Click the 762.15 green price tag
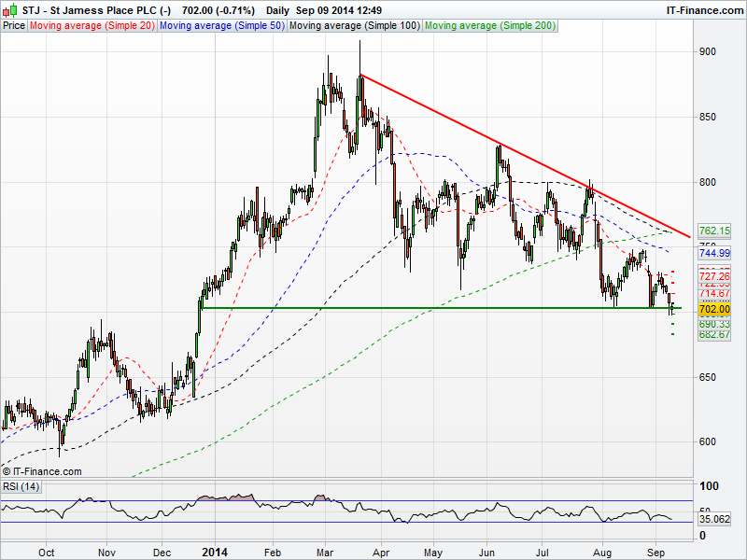The image size is (747, 560). pyautogui.click(x=714, y=231)
